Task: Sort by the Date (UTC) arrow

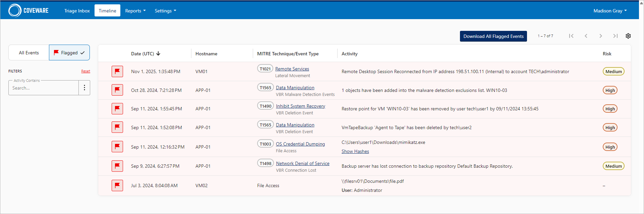Action: [x=159, y=54]
